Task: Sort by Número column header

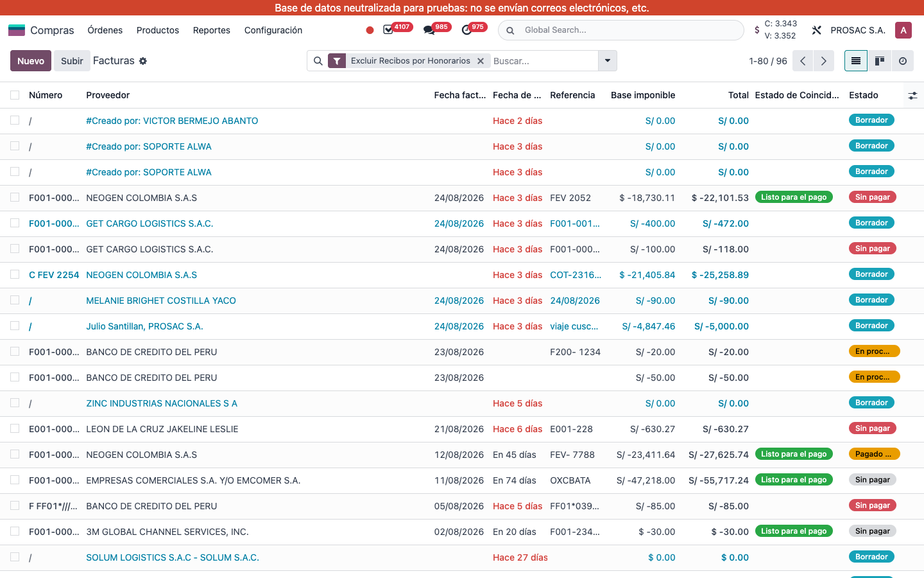Action: tap(46, 95)
